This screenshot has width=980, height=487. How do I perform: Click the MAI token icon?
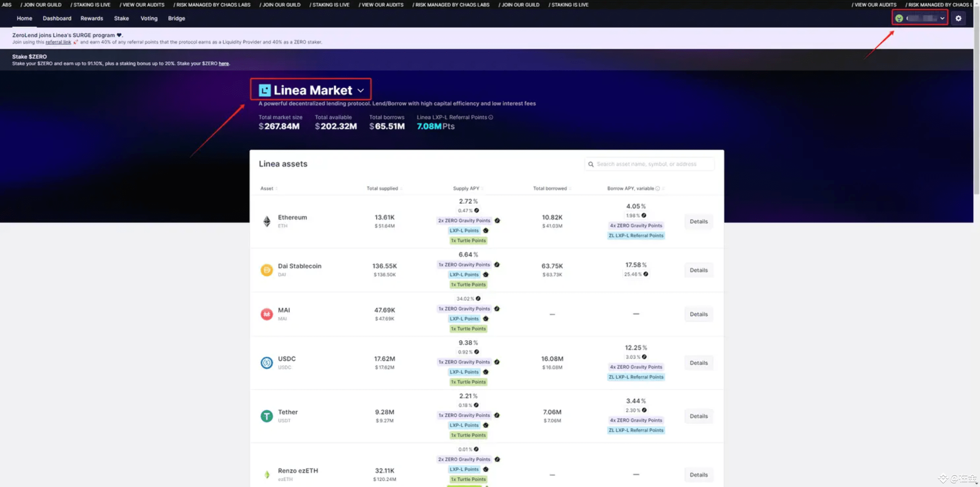coord(267,314)
